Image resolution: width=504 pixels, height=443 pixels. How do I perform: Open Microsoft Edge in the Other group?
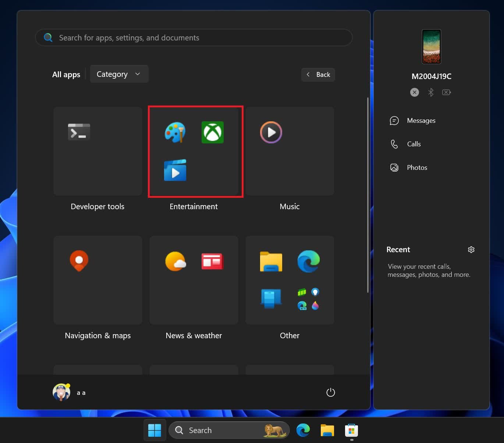click(308, 261)
